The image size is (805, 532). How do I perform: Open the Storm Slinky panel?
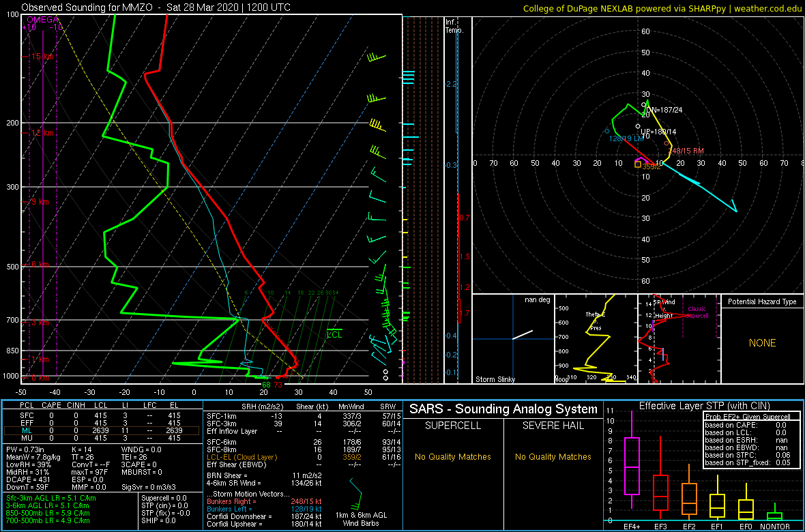(512, 339)
